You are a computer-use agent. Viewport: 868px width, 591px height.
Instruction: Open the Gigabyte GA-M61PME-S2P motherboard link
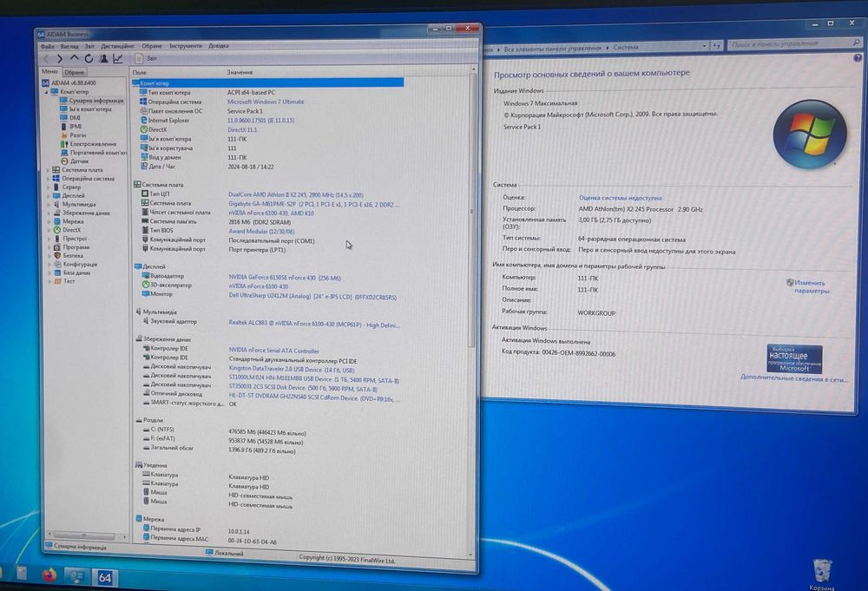[x=314, y=204]
